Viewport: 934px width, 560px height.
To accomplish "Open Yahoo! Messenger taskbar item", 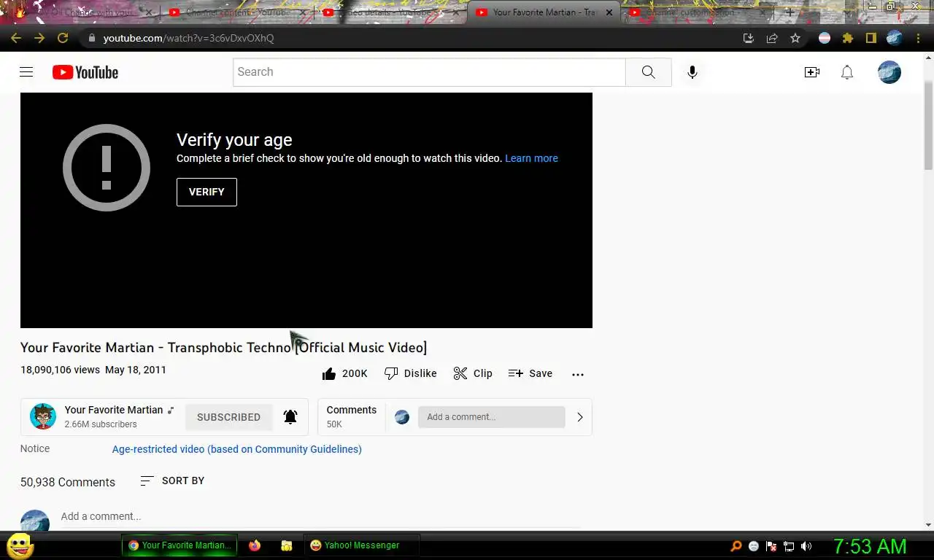I will pos(361,545).
